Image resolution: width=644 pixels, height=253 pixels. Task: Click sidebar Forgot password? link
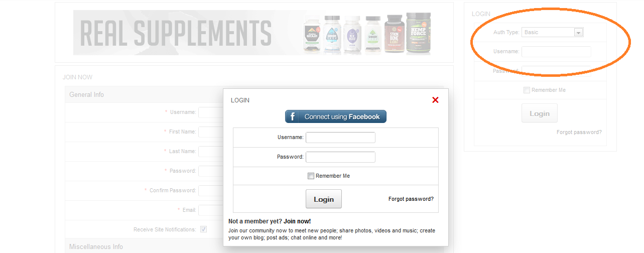pyautogui.click(x=579, y=133)
